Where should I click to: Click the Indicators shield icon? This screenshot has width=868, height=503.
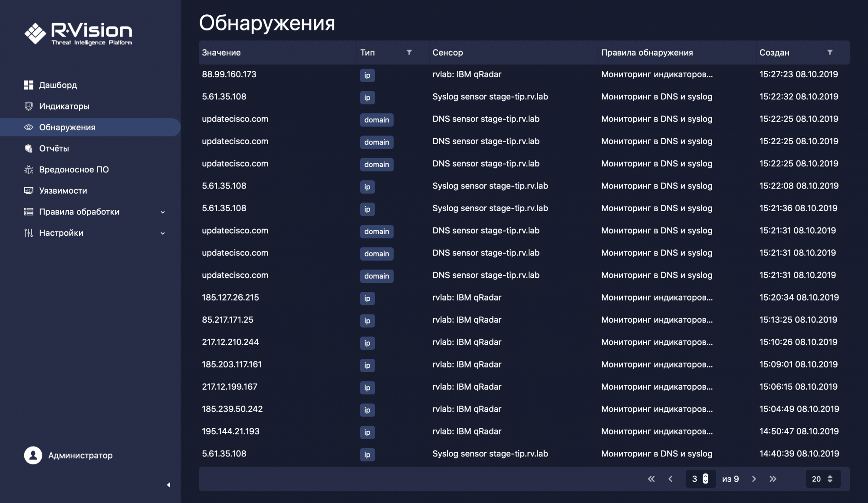[29, 106]
